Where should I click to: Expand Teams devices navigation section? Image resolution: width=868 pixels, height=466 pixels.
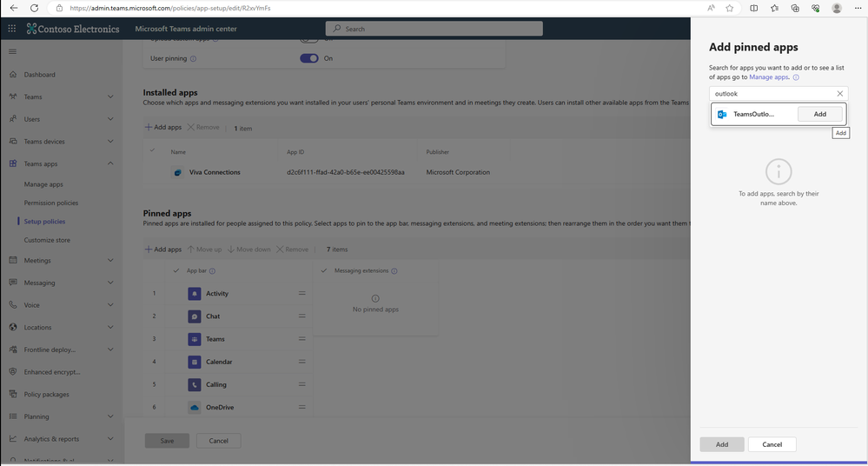tap(110, 142)
